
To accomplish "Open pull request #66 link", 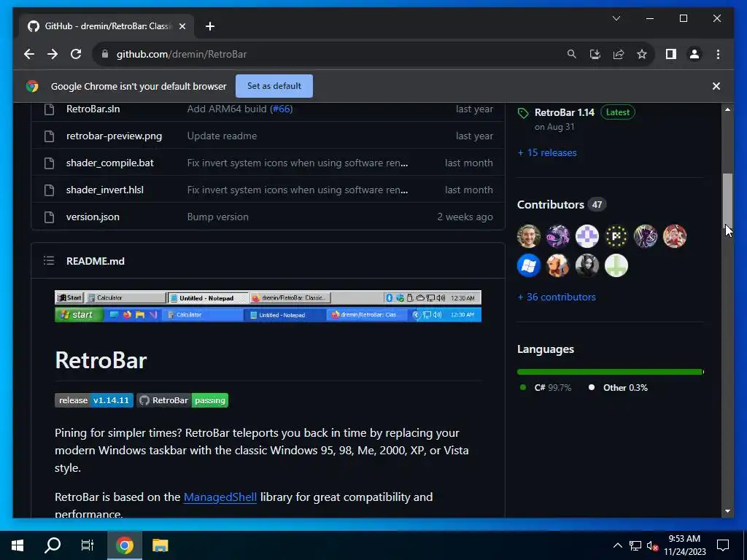I will (x=281, y=109).
